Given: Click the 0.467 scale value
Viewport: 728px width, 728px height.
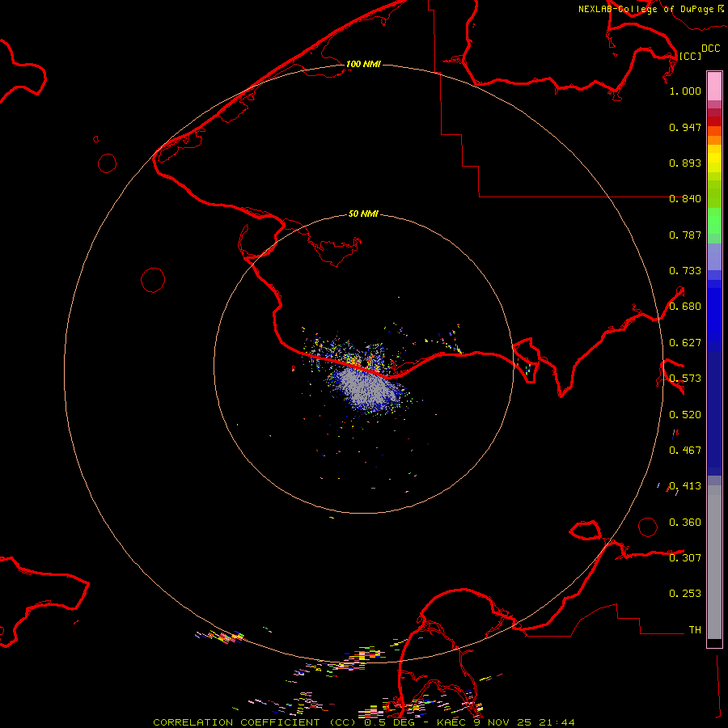Looking at the screenshot, I should click(x=685, y=451).
